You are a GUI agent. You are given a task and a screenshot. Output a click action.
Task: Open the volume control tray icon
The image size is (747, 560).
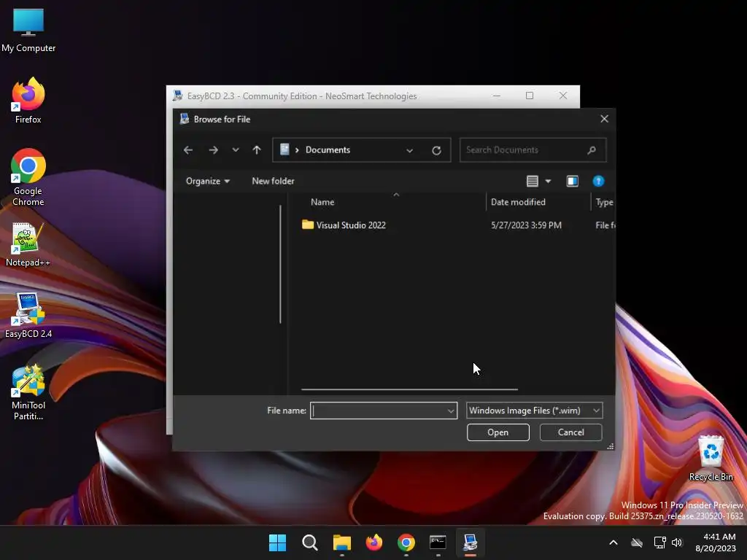point(677,542)
